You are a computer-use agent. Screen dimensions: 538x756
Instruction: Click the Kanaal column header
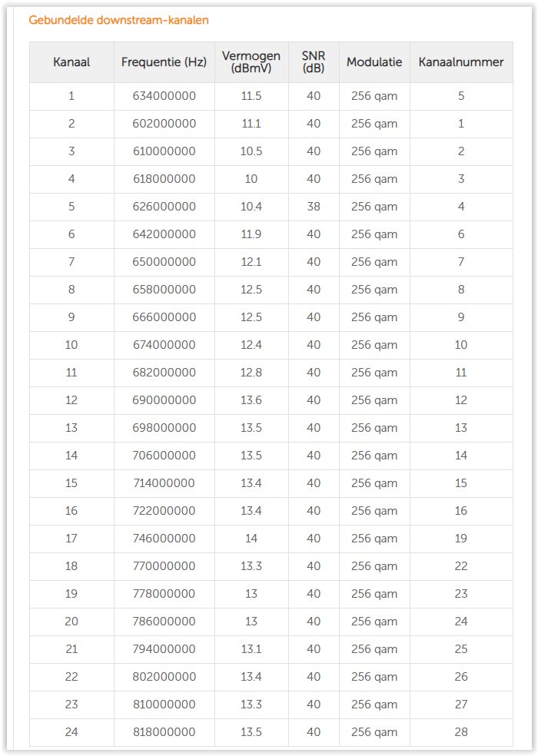(x=71, y=62)
